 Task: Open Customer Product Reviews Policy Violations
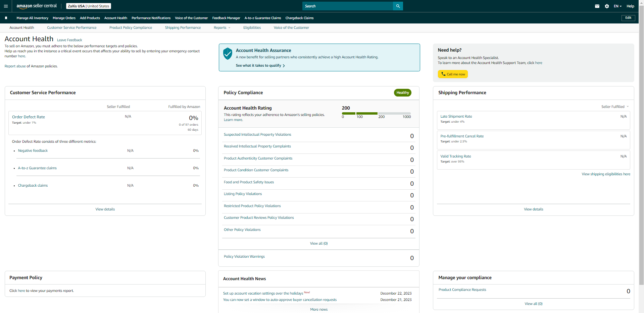259,217
